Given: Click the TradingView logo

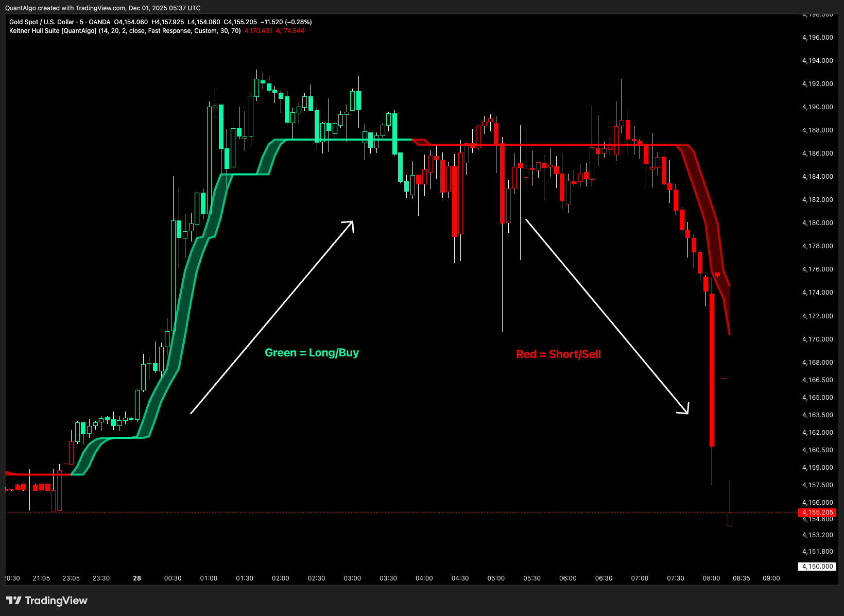Looking at the screenshot, I should 47,601.
